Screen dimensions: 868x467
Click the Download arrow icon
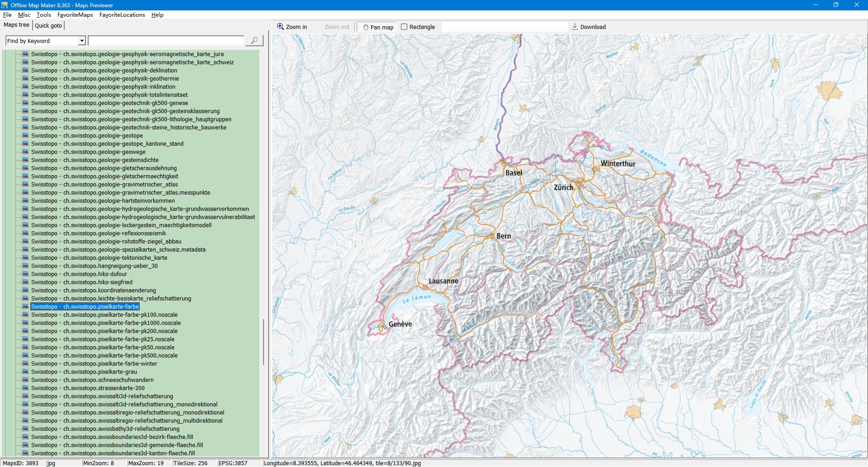pos(575,27)
